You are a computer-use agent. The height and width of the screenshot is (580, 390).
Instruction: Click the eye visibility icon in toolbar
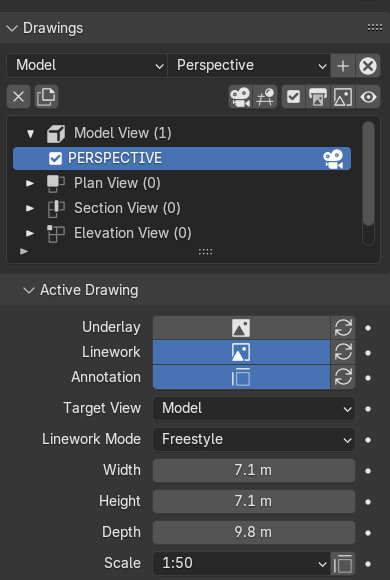point(368,97)
